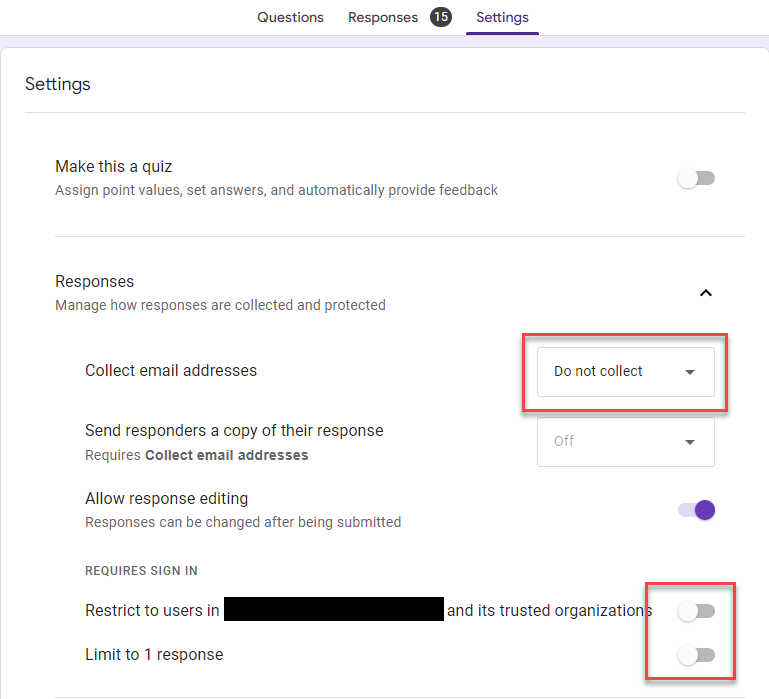
Task: Click the Allow response editing label
Action: click(x=166, y=498)
